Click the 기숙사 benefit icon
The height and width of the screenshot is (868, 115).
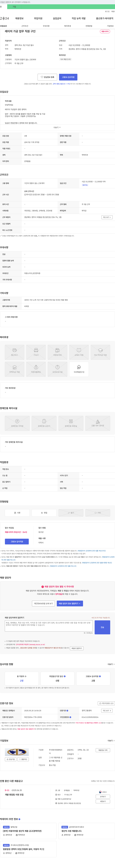tap(36, 352)
